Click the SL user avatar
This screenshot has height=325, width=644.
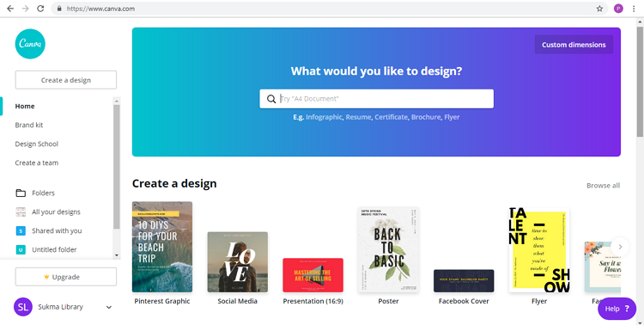pyautogui.click(x=23, y=307)
